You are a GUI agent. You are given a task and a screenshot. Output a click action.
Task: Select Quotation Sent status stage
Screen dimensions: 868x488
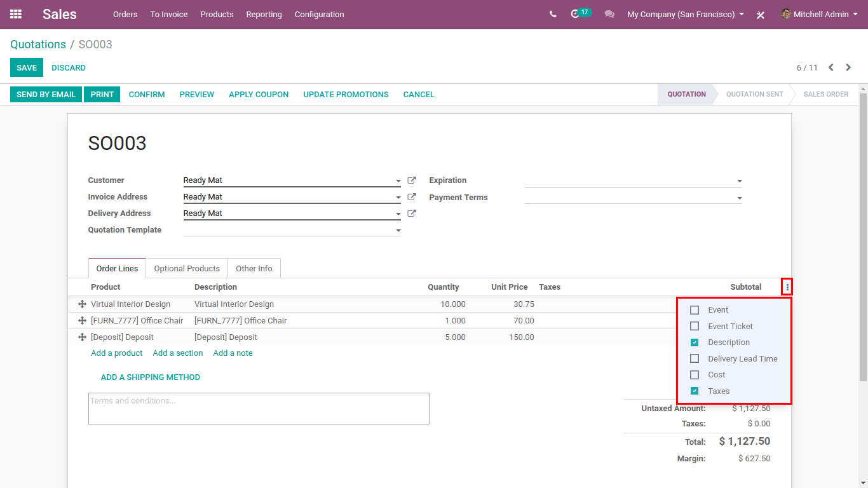point(754,94)
